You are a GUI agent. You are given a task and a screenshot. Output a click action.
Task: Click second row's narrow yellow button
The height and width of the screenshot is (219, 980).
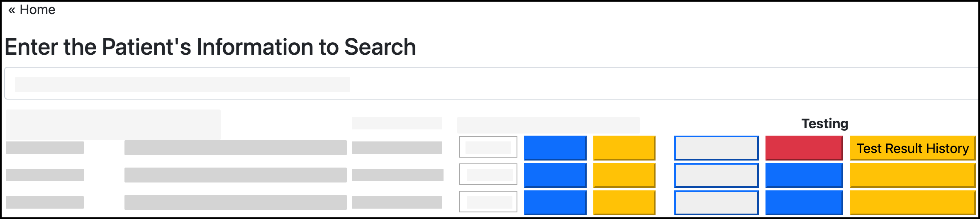[x=624, y=175]
